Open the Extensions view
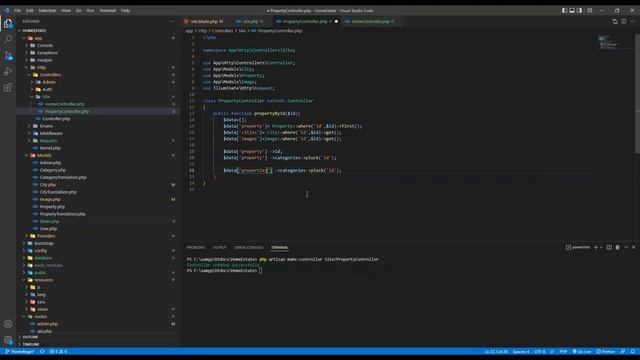 click(8, 87)
